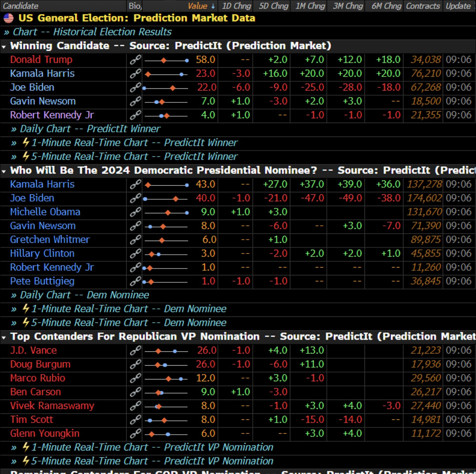Image resolution: width=476 pixels, height=474 pixels.
Task: Open bio link icon for Marco Rubio
Action: (135, 378)
